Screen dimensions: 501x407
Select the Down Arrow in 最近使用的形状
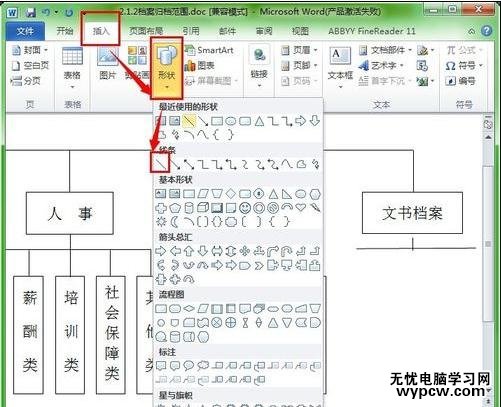pyautogui.click(x=315, y=121)
